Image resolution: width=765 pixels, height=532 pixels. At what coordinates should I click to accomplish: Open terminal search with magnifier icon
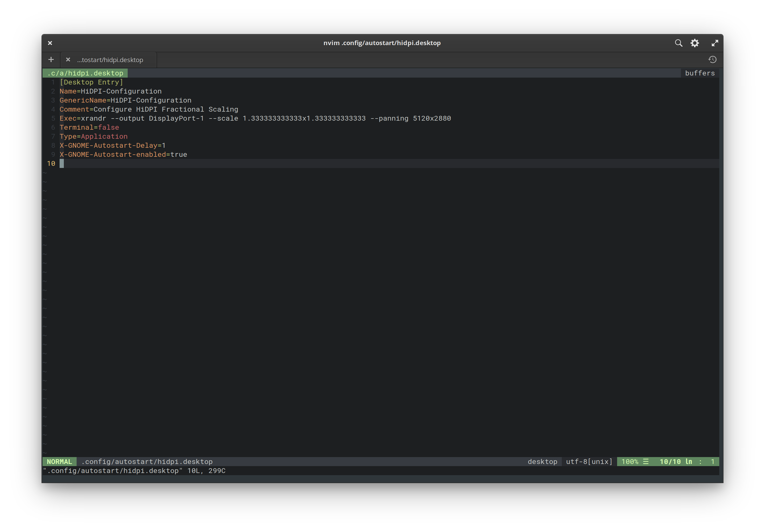[x=678, y=43]
